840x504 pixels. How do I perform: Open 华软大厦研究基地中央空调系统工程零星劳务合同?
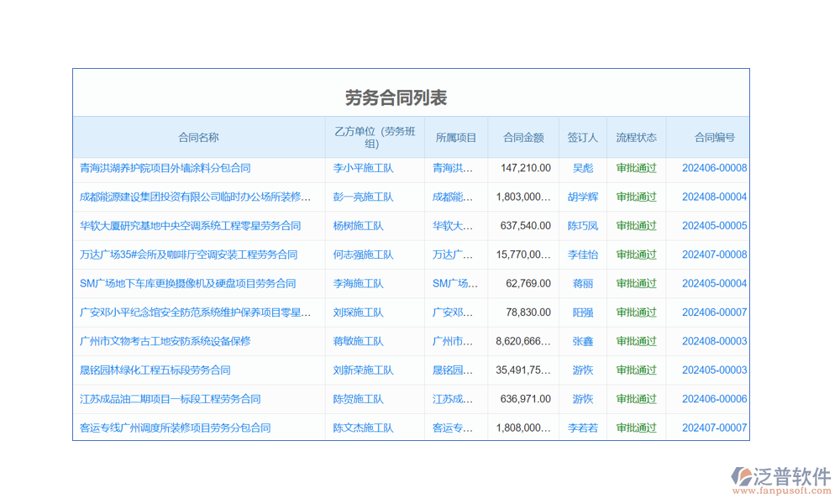[190, 226]
